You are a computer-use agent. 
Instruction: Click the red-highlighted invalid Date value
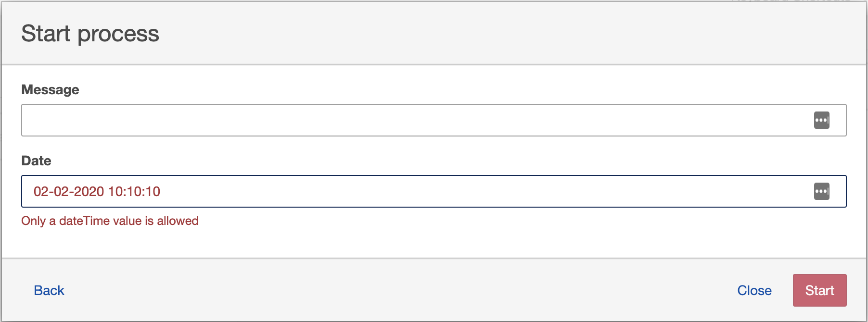coord(97,191)
